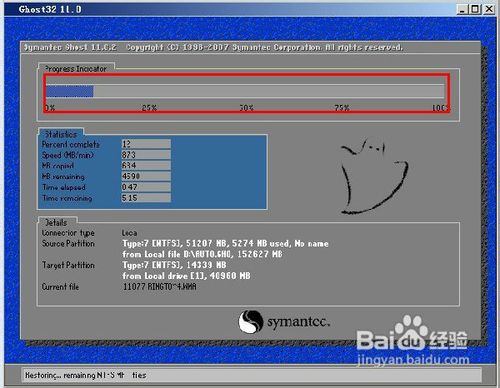Maximize the Ghost32 11.0 window
Screen dimensions: 500x388
click(x=474, y=9)
